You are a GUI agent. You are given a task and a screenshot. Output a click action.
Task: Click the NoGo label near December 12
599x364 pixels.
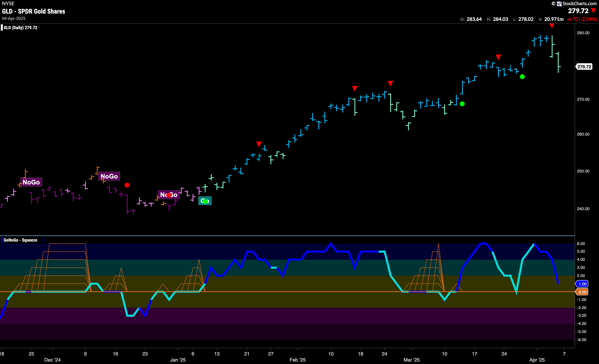click(x=109, y=176)
